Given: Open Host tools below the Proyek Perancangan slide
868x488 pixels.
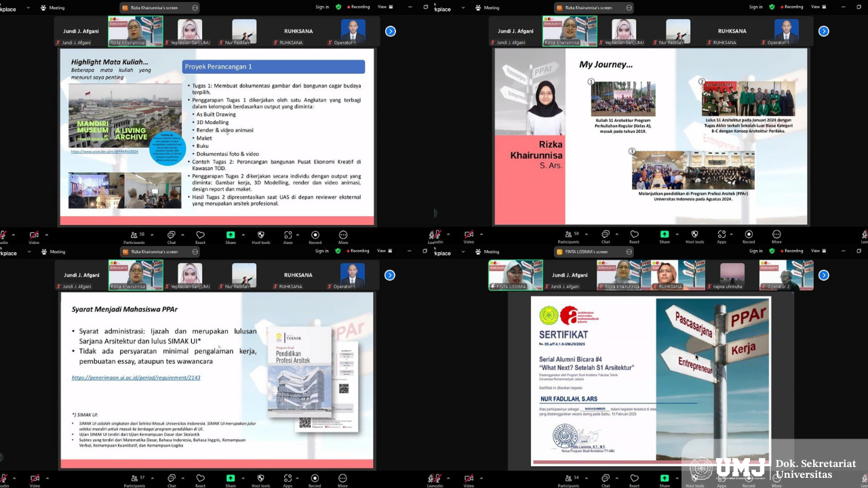Looking at the screenshot, I should click(x=260, y=237).
